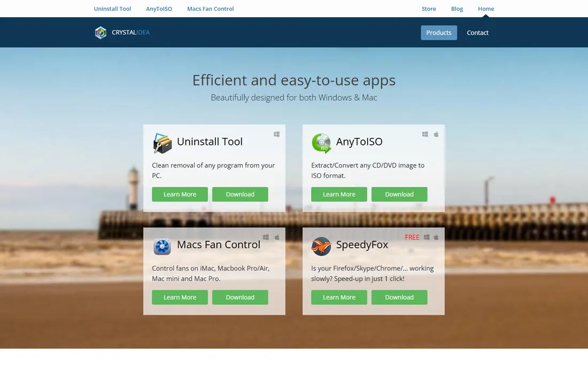This screenshot has height=368, width=588.
Task: Click the Uninstall Tool card title
Action: click(210, 141)
